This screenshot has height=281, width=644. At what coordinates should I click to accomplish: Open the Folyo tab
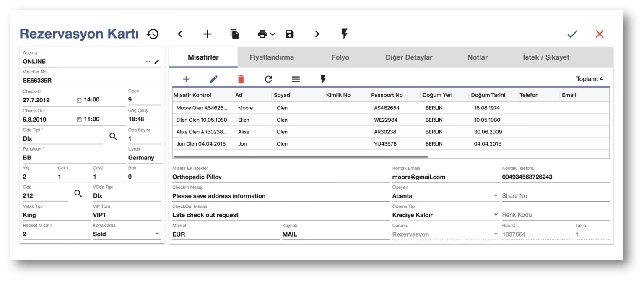[x=340, y=57]
